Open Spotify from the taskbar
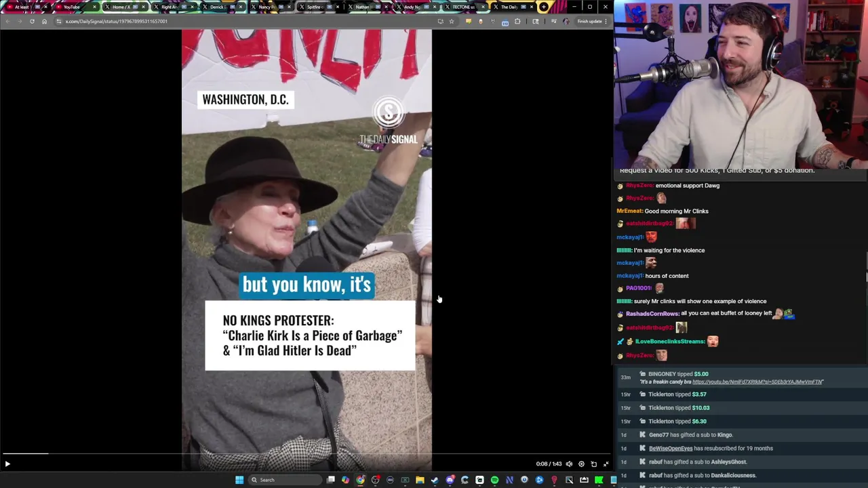 (494, 480)
